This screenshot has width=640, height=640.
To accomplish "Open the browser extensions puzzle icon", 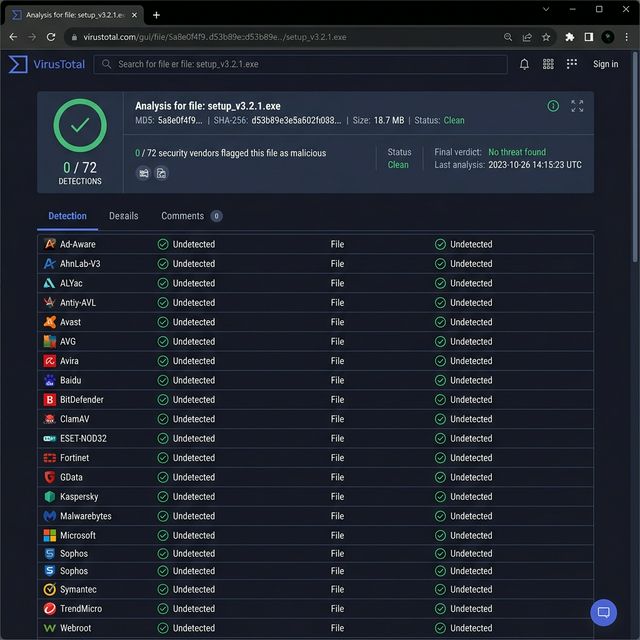I will pos(569,37).
